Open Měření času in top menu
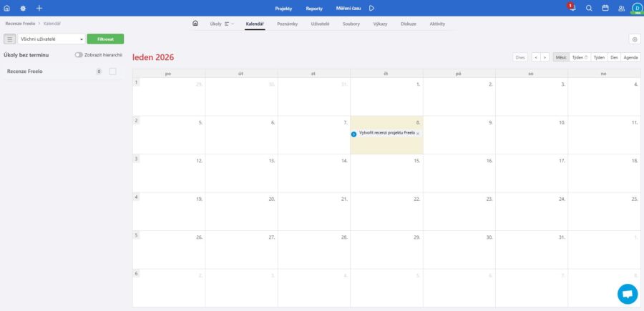Image resolution: width=644 pixels, height=311 pixels. point(348,8)
